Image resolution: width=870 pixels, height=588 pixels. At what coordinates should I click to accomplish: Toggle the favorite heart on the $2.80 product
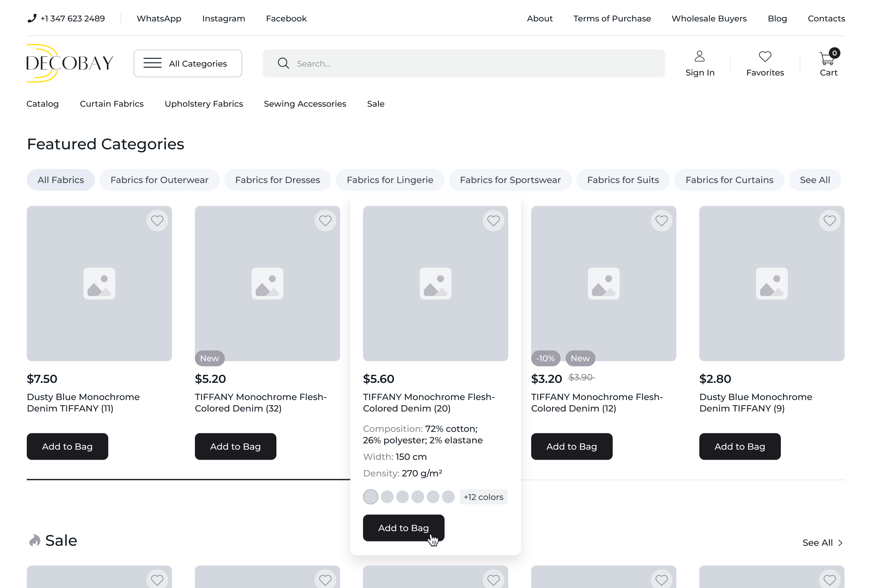click(x=830, y=221)
